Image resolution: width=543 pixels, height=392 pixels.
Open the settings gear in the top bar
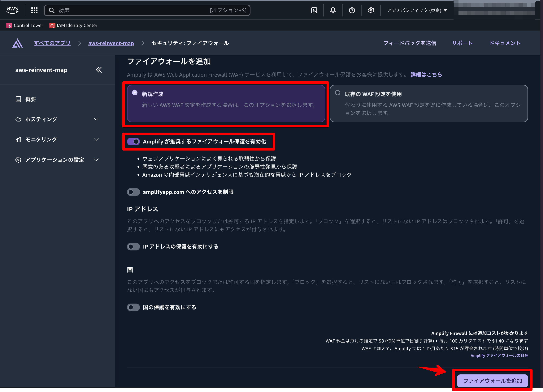(x=371, y=10)
